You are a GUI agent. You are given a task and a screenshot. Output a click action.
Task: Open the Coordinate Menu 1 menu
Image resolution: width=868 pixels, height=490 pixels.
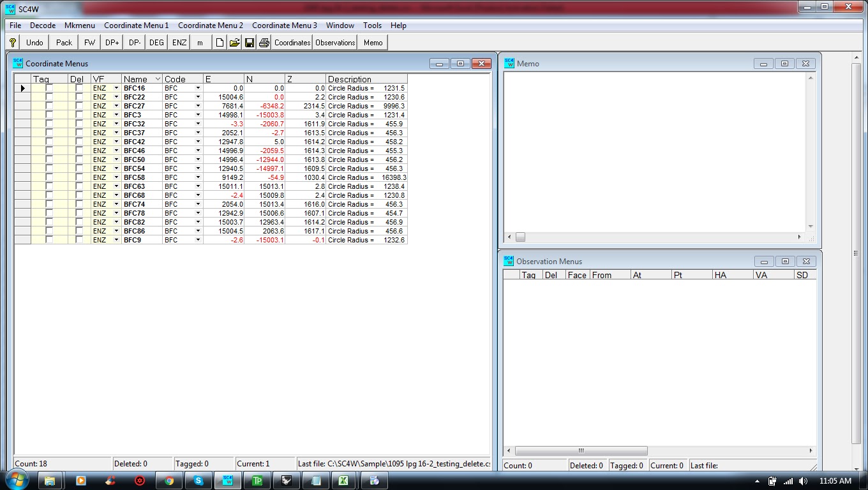[137, 26]
